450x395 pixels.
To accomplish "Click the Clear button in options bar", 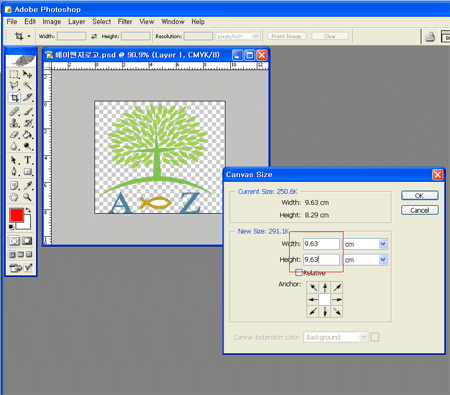I will (330, 36).
